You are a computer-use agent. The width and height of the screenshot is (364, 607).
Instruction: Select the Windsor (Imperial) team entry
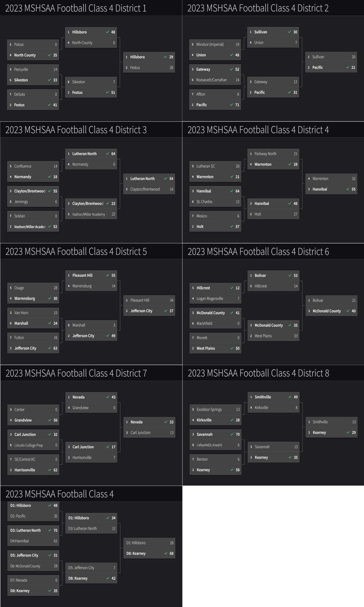coord(215,44)
